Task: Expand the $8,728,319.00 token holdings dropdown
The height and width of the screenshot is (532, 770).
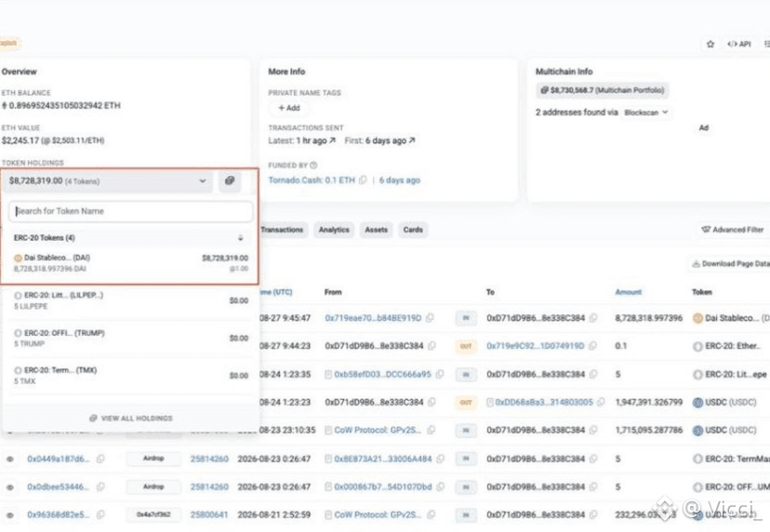Action: pos(108,181)
